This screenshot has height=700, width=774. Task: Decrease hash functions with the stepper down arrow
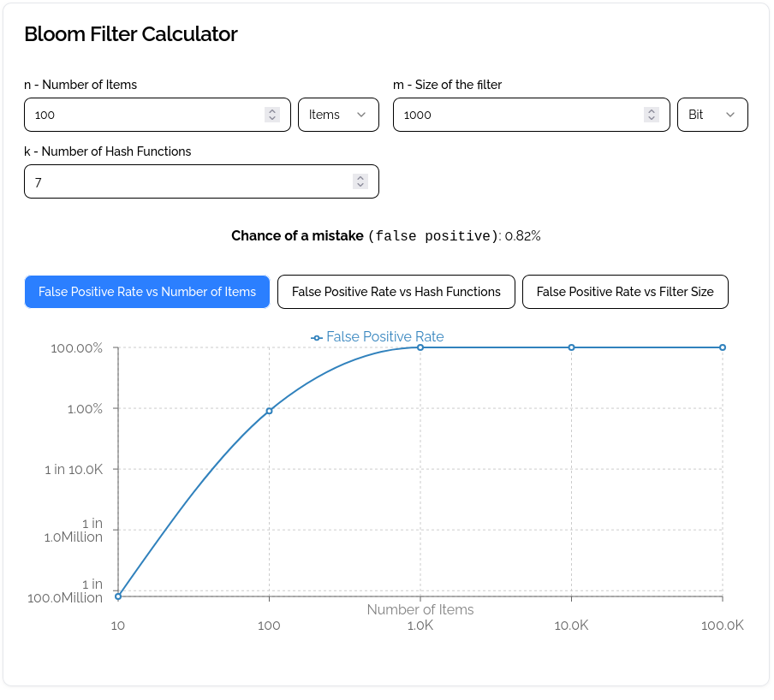click(x=360, y=186)
